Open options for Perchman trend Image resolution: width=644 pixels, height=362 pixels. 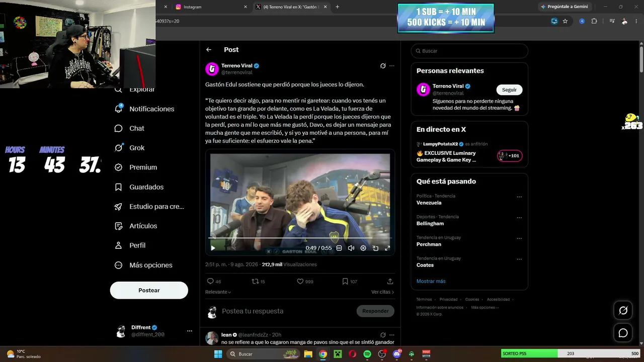click(x=519, y=238)
